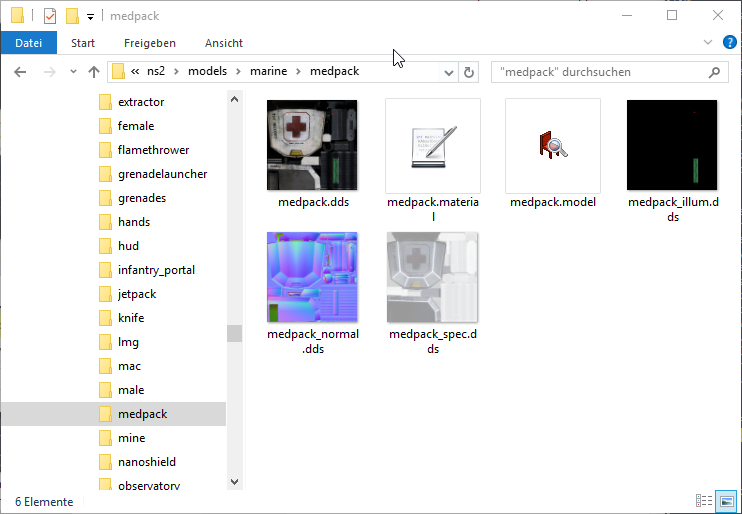Select the medpack_normal.dds thumbnail
This screenshot has width=742, height=514.
(312, 277)
